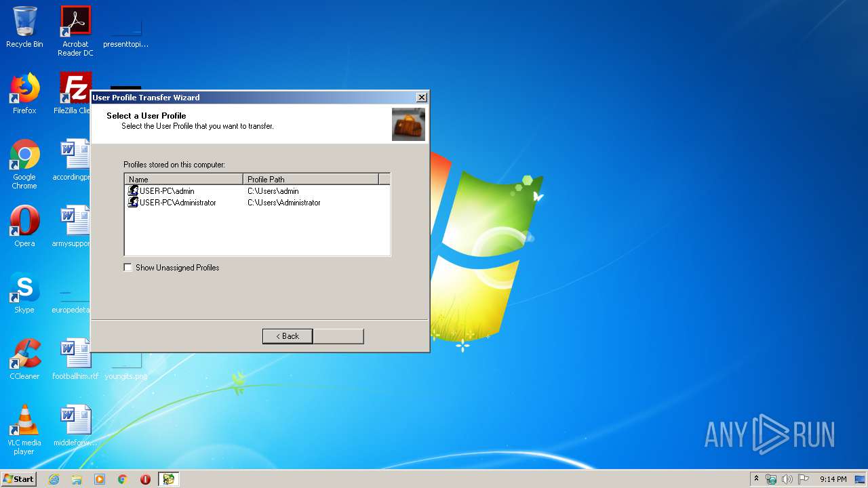Viewport: 868px width, 488px height.
Task: Click the 9:14 PM taskbar clock
Action: [833, 479]
